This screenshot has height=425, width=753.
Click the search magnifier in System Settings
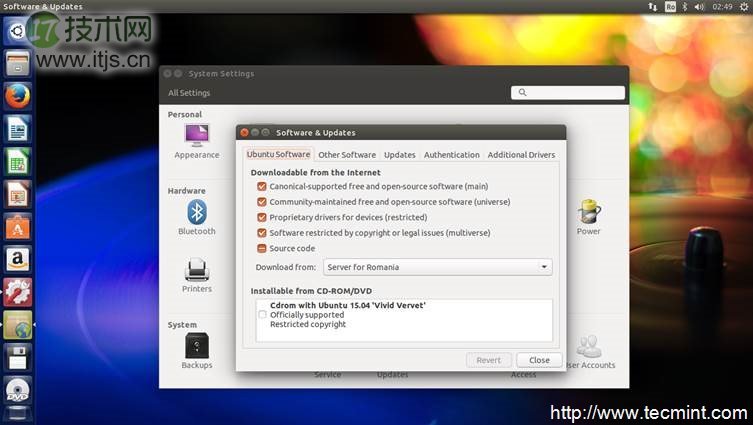[x=522, y=93]
